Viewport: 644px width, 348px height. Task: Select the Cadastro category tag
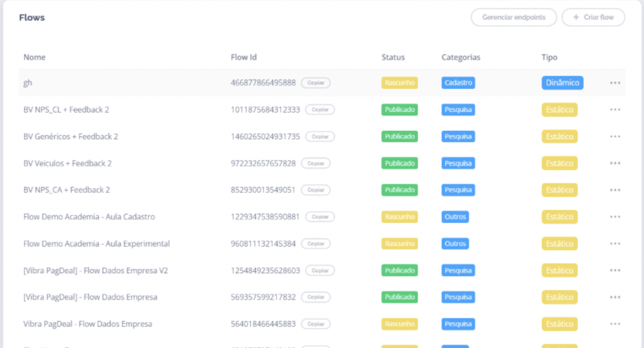point(458,83)
